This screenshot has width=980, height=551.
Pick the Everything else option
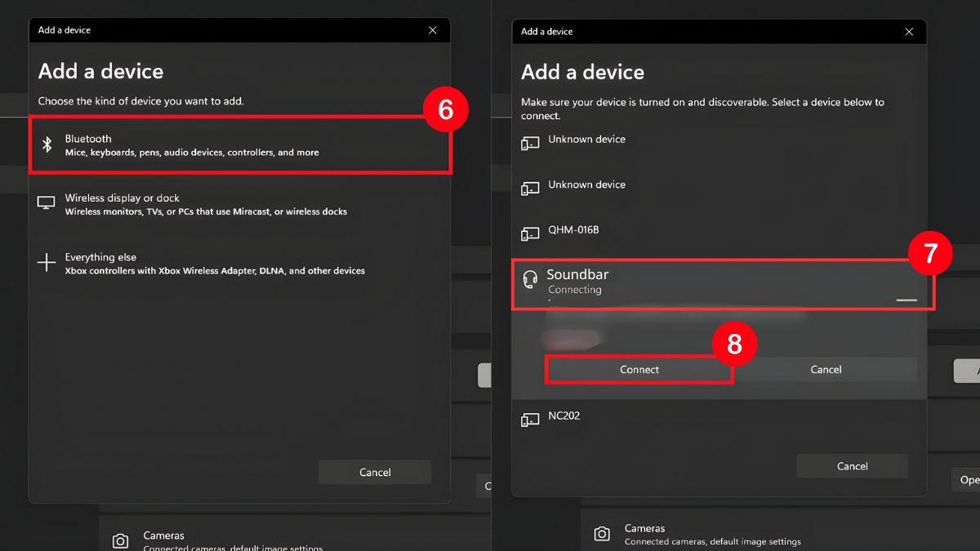214,263
